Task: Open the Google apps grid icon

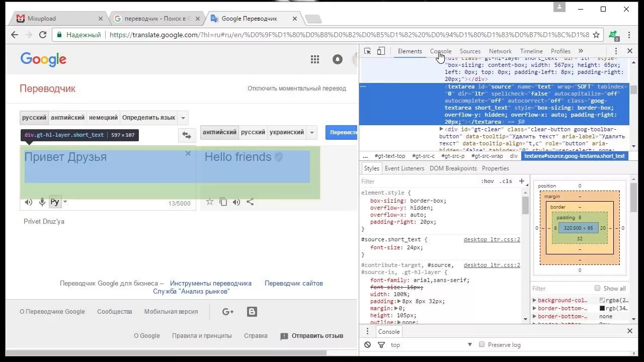Action: pyautogui.click(x=315, y=59)
